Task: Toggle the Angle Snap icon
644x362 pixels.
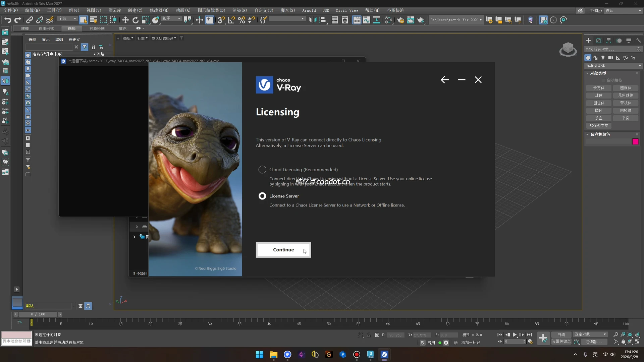Action: [231, 20]
